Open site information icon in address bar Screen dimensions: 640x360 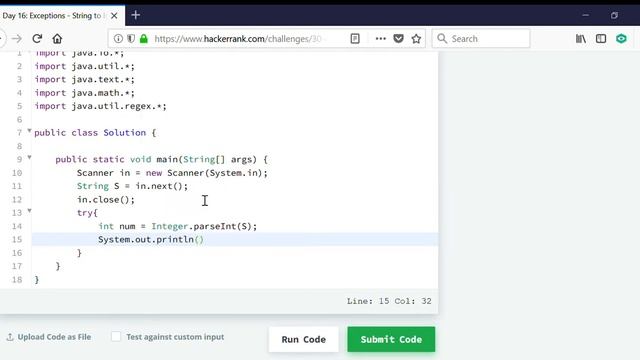tap(118, 39)
